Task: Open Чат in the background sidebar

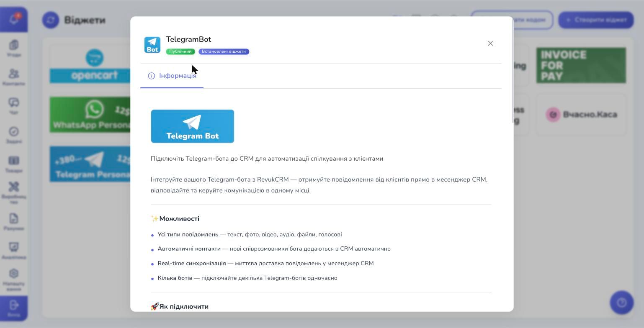Action: pyautogui.click(x=14, y=106)
